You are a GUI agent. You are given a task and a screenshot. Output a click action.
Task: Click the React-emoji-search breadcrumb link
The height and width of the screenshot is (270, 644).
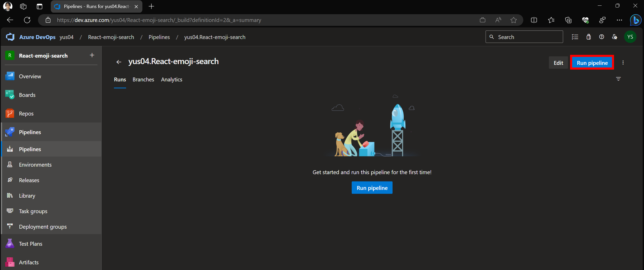point(111,37)
